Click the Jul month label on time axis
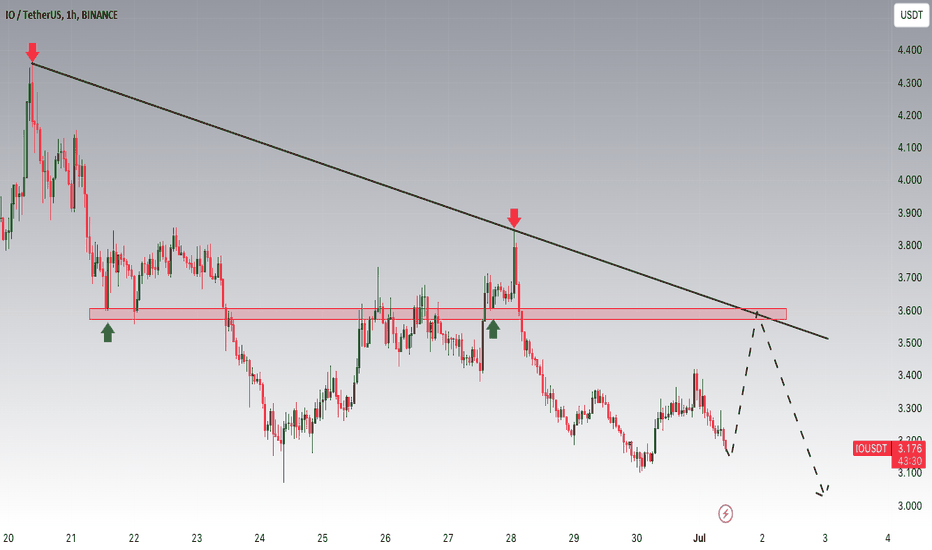This screenshot has width=932, height=550. click(699, 538)
